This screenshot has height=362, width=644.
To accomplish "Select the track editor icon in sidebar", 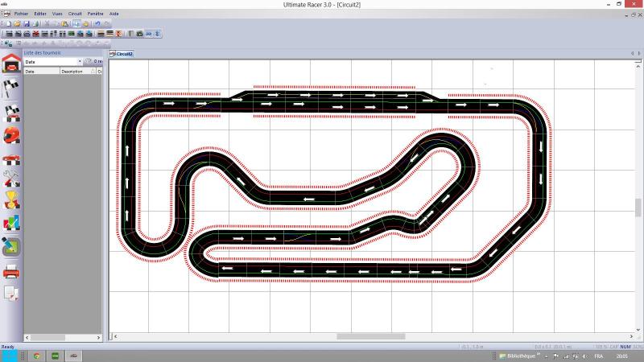I will (11, 246).
